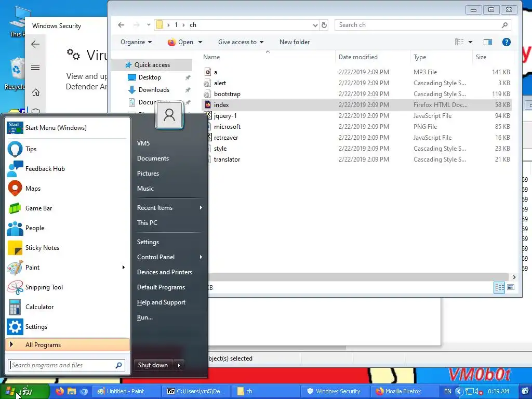Click the Start button on taskbar
This screenshot has height=399, width=532.
pos(24,392)
